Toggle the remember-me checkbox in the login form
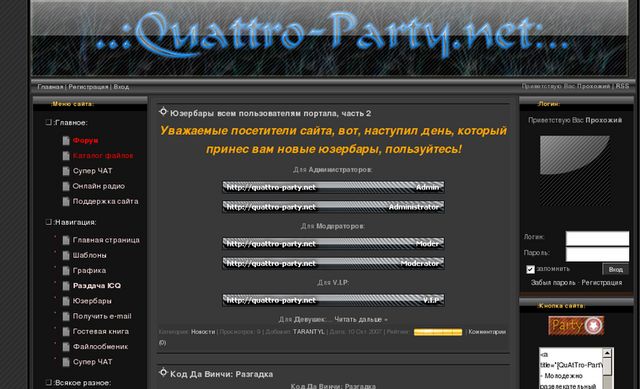The width and height of the screenshot is (640, 389). click(x=530, y=269)
